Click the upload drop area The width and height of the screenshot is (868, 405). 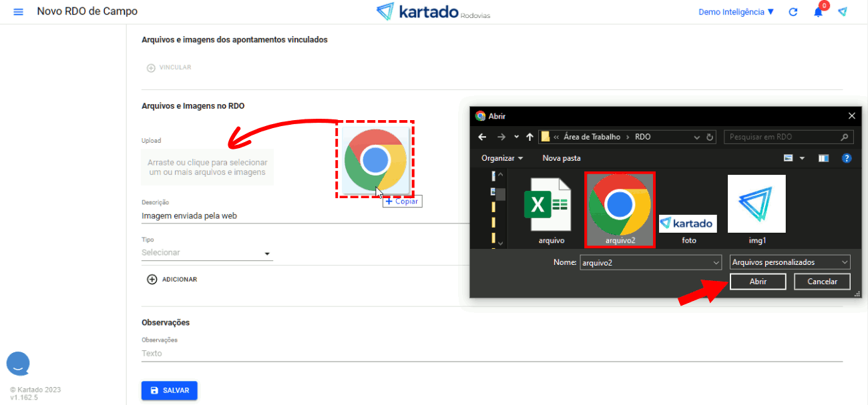pos(207,167)
